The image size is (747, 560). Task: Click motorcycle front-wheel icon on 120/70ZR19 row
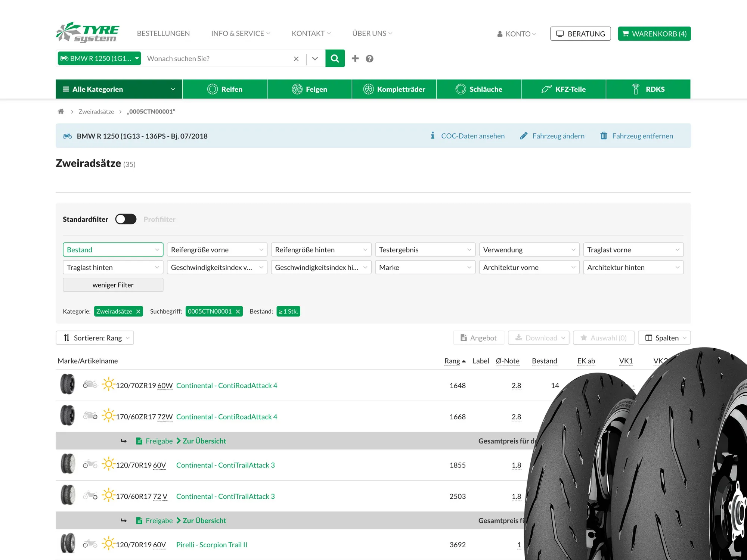click(90, 384)
